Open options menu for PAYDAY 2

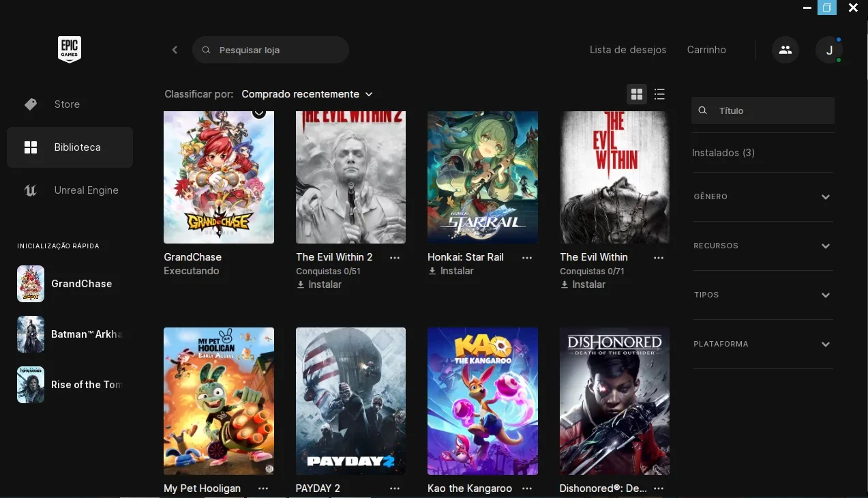395,488
